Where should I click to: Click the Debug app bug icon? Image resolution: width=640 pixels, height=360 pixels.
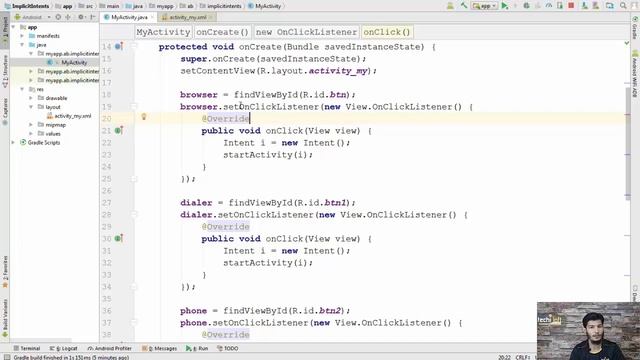tap(527, 6)
